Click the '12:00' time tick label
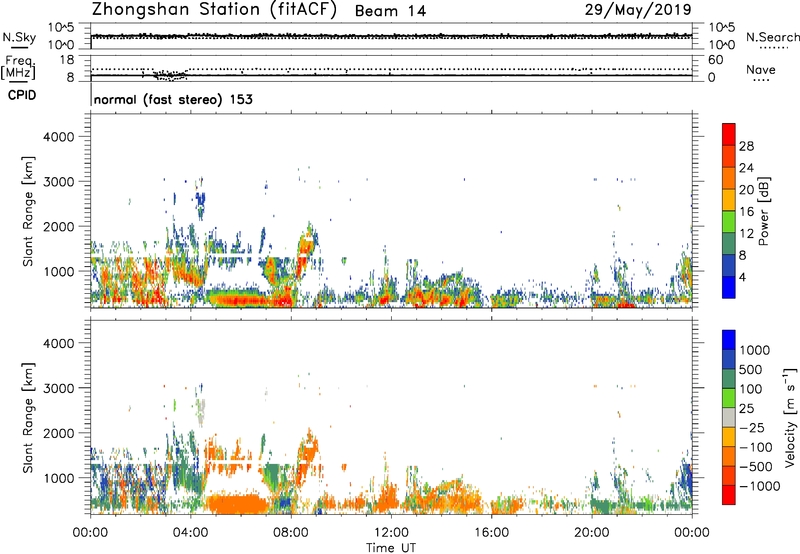The height and width of the screenshot is (554, 800). (391, 533)
